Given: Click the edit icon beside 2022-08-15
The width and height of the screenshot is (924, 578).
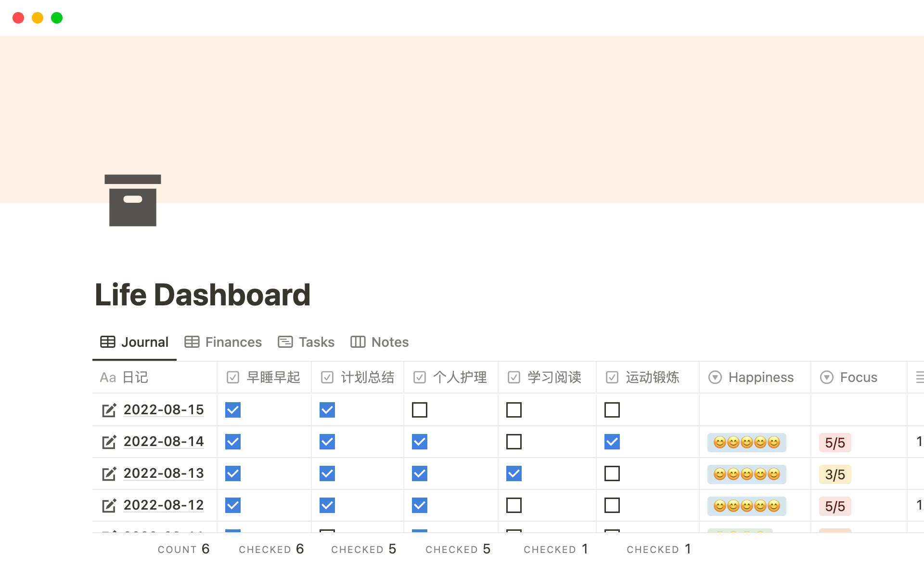Looking at the screenshot, I should (109, 410).
